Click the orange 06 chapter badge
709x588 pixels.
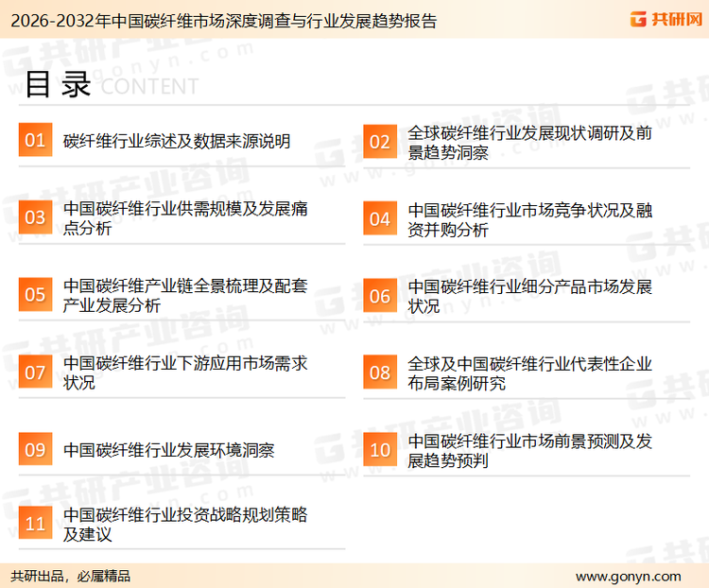point(380,296)
